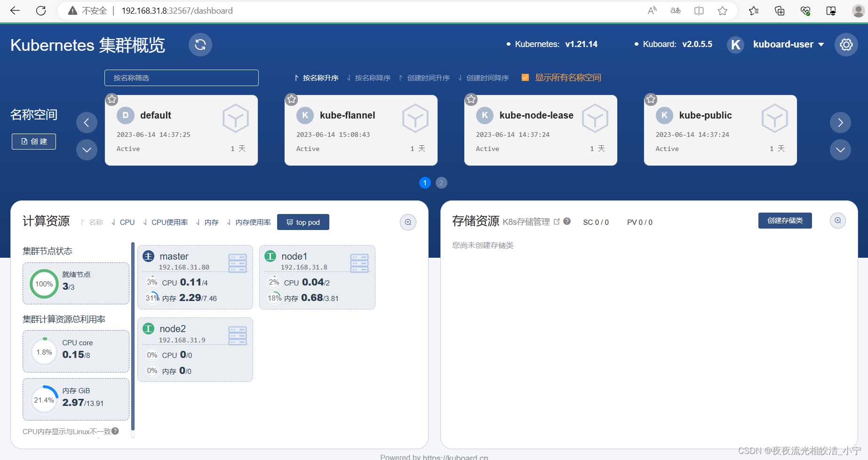Click the browser back arrow
The image size is (868, 460).
click(15, 10)
